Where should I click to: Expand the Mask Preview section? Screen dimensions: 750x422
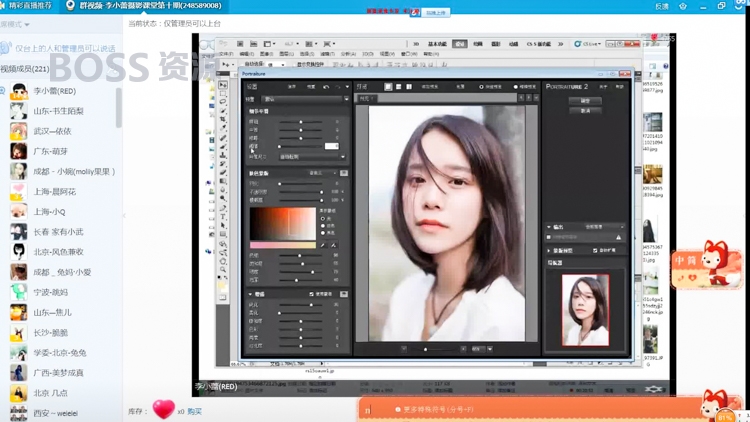[x=549, y=251]
